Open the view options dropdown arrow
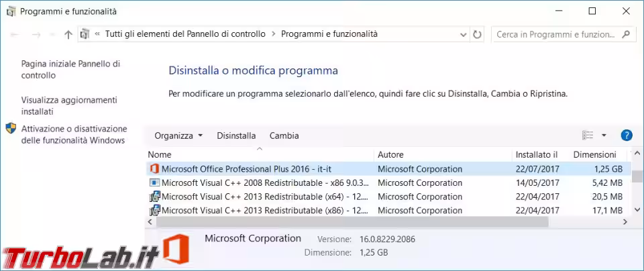 click(x=604, y=135)
